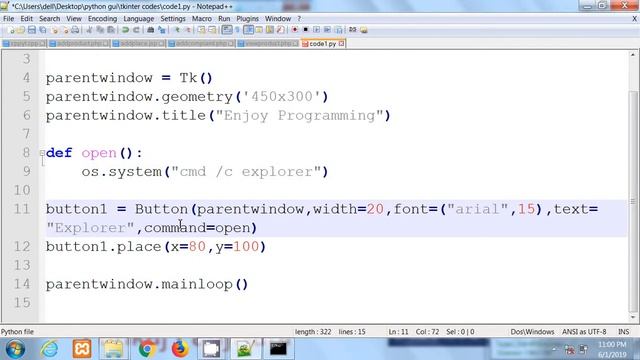640x360 pixels.
Task: Save the file with the floppy disk icon
Action: pyautogui.click(x=32, y=30)
